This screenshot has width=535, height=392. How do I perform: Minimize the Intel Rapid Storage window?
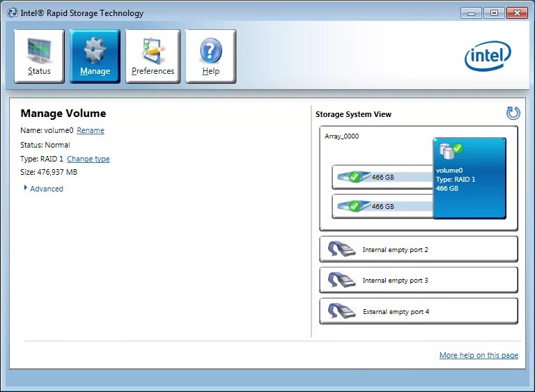(471, 13)
